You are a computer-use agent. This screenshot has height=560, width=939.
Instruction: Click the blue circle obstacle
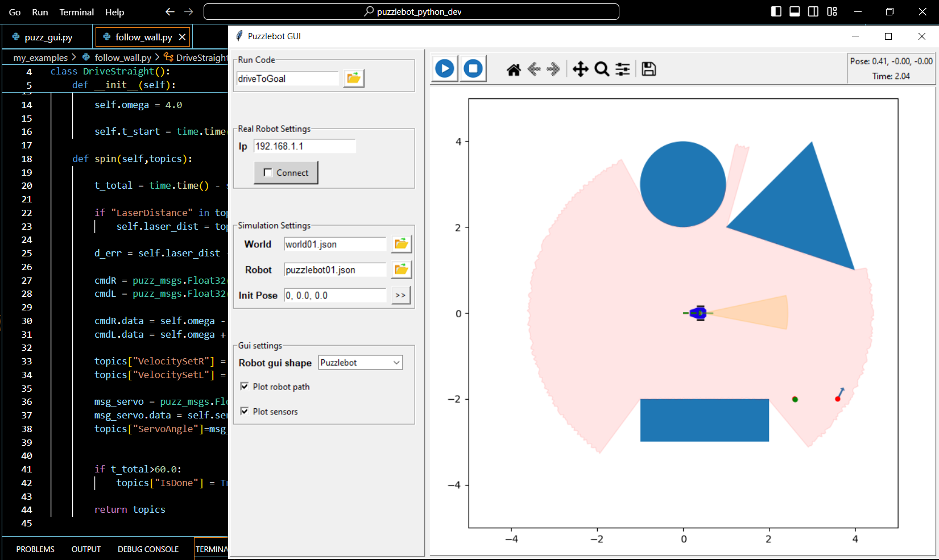pyautogui.click(x=683, y=184)
